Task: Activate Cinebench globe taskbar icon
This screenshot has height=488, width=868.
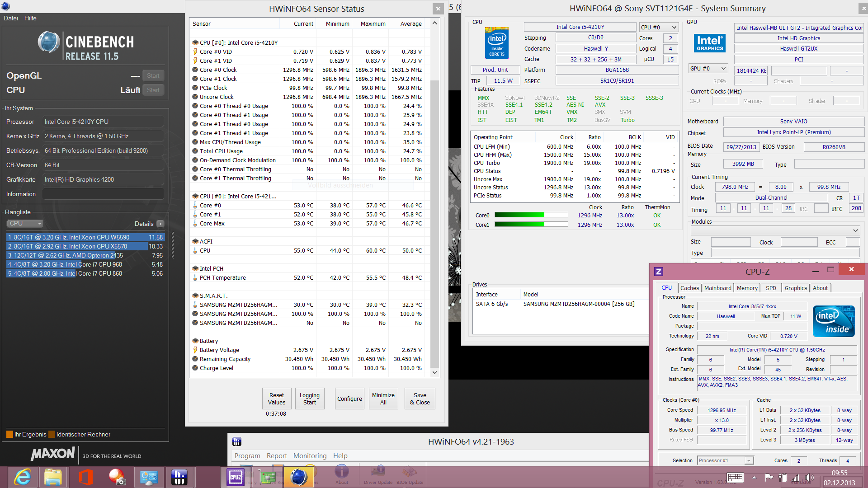Action: [298, 477]
